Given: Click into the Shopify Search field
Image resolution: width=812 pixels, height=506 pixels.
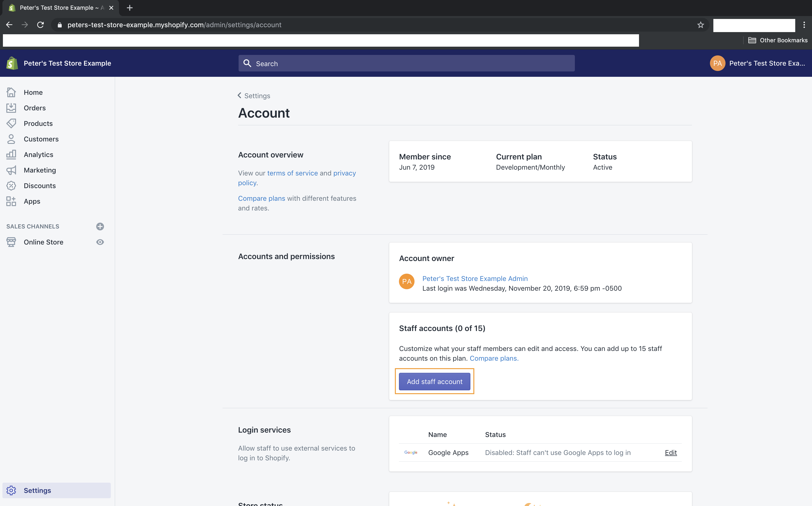Looking at the screenshot, I should pos(406,63).
